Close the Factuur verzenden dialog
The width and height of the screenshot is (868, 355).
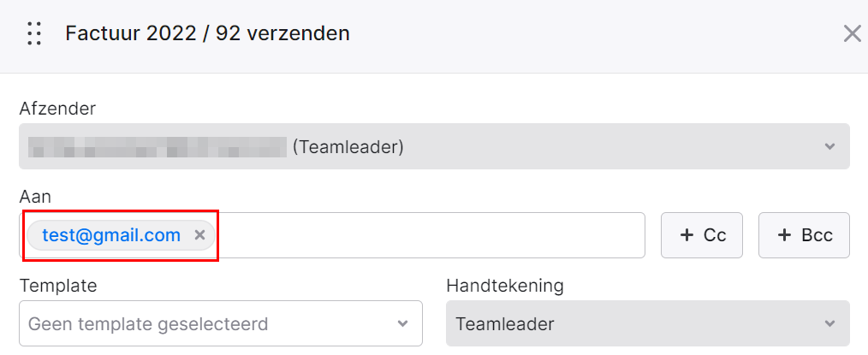(853, 33)
